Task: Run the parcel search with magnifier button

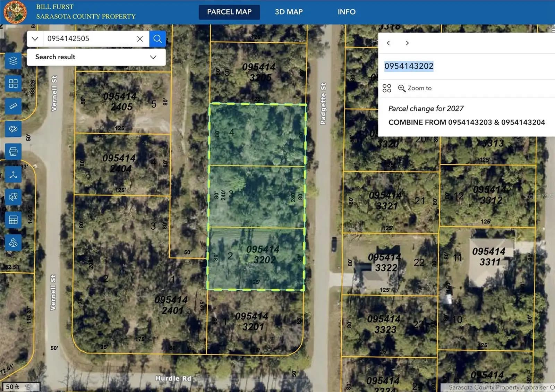Action: [x=157, y=39]
